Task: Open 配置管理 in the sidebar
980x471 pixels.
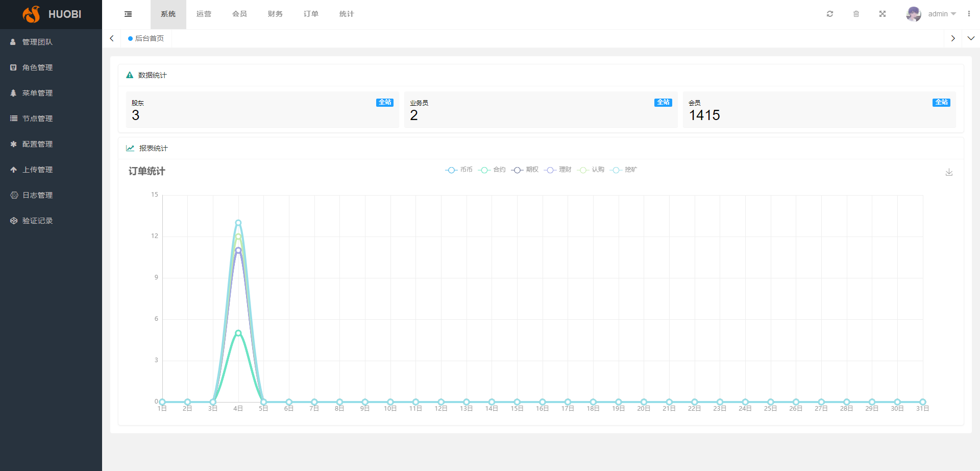Action: (51, 144)
